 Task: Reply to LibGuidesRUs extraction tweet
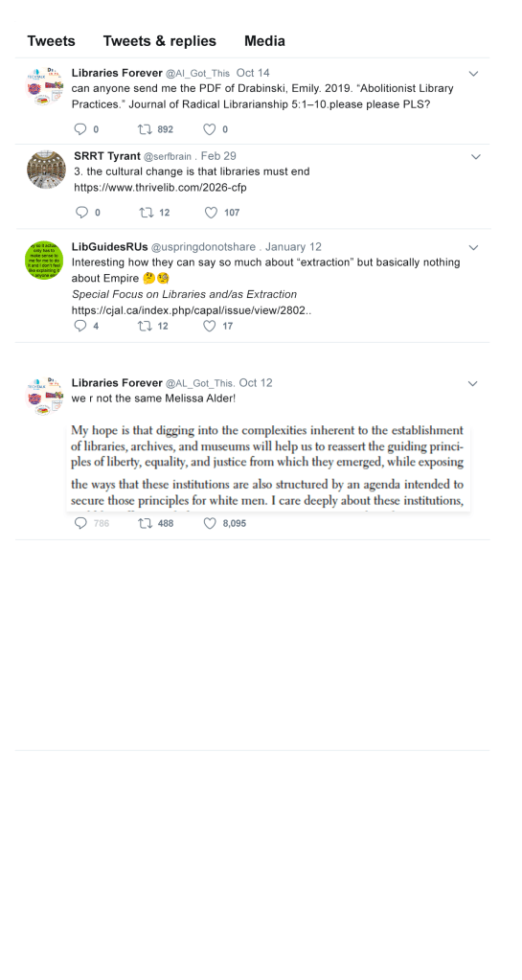(x=80, y=326)
